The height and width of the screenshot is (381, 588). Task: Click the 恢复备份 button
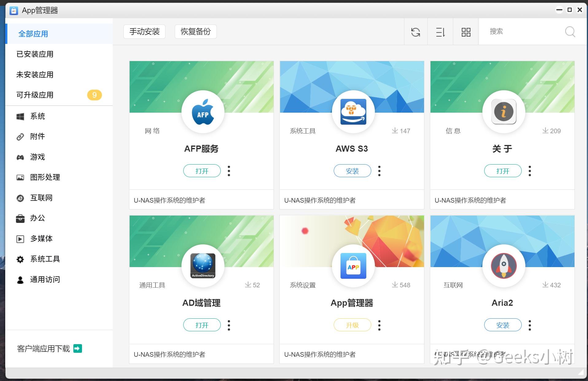coord(196,32)
